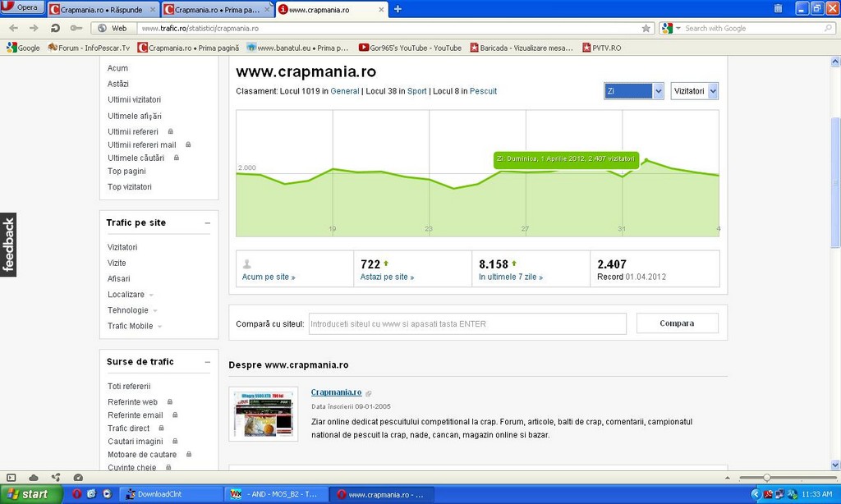The image size is (841, 504).
Task: Open the In ultimele 7 zile link
Action: 511,277
